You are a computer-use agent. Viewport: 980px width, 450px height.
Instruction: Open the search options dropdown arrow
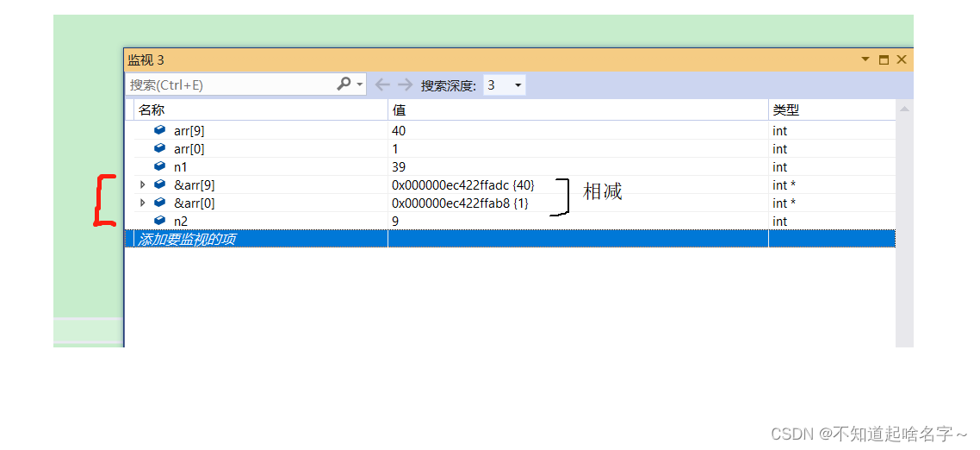click(x=359, y=84)
